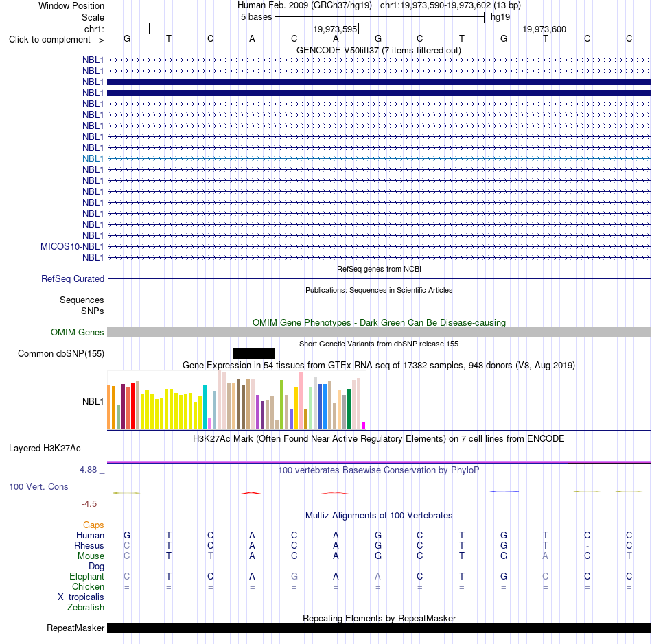Click the -4.5 PhyloP lower scale value
This screenshot has width=652, height=644.
point(89,504)
